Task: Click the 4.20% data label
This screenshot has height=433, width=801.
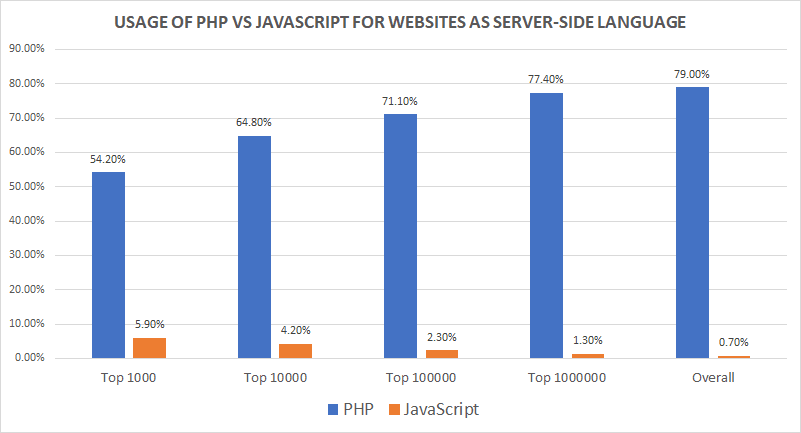Action: (x=296, y=330)
